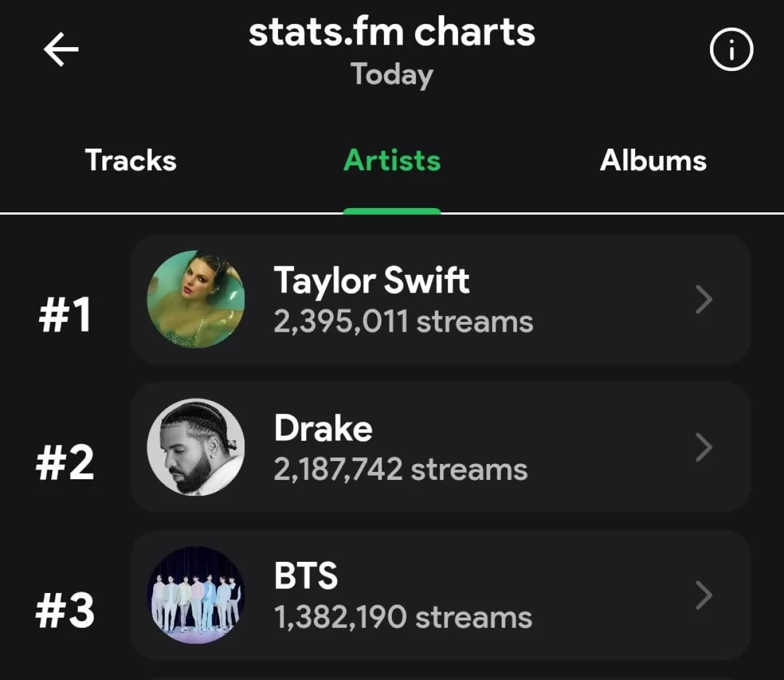The image size is (784, 680).
Task: Open the info icon at top right
Action: pos(731,50)
